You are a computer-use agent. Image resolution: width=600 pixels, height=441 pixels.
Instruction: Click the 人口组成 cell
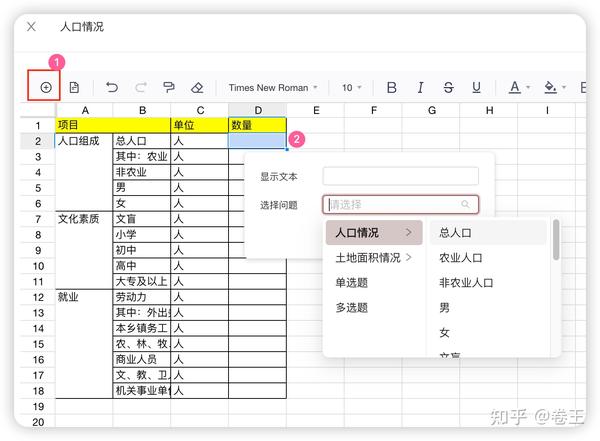pos(84,172)
